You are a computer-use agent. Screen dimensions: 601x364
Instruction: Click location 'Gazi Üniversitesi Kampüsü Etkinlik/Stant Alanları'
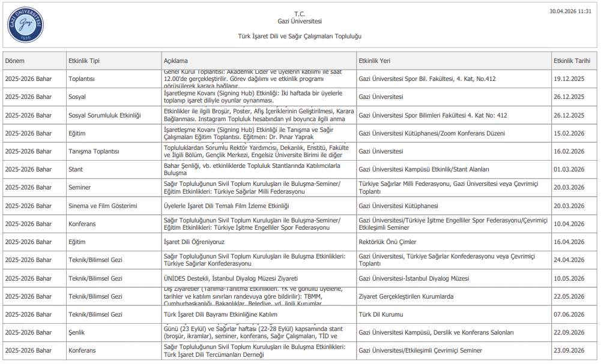pos(423,170)
